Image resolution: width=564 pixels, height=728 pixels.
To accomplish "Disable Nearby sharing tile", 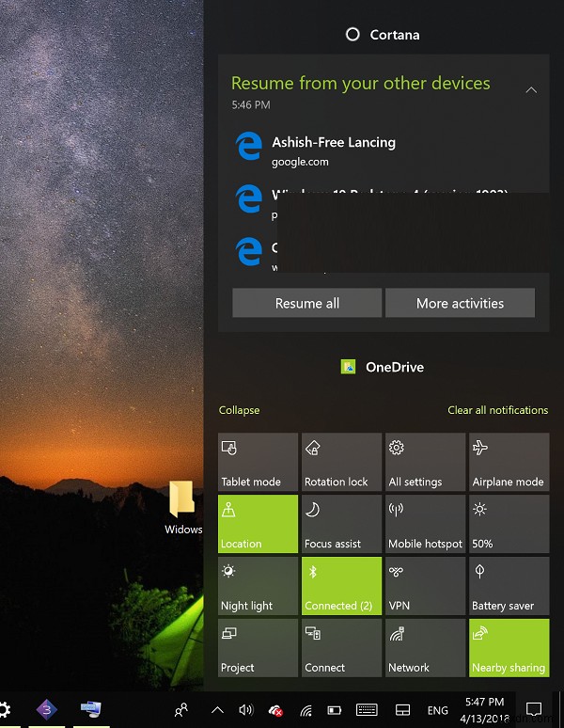I will pyautogui.click(x=509, y=648).
